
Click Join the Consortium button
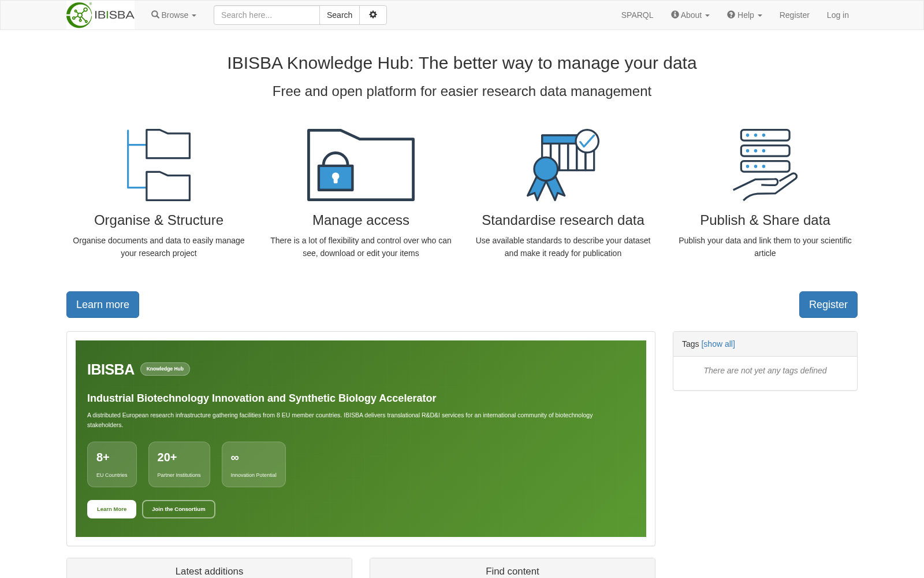178,509
